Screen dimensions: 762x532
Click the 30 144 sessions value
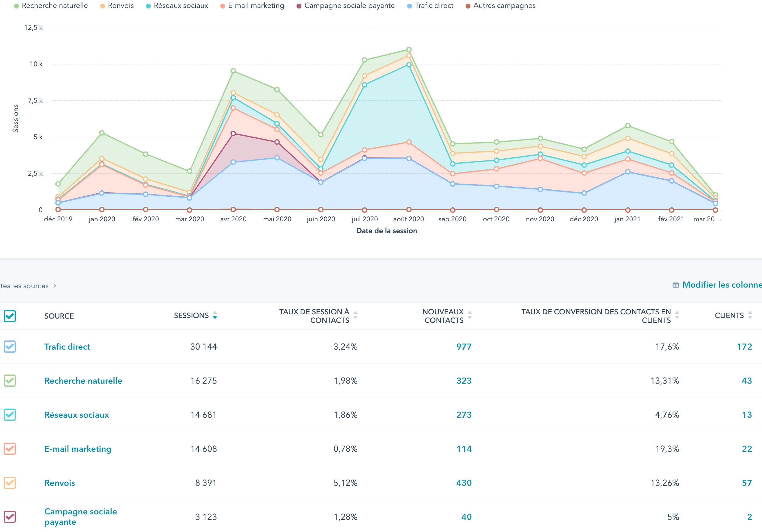pos(203,347)
